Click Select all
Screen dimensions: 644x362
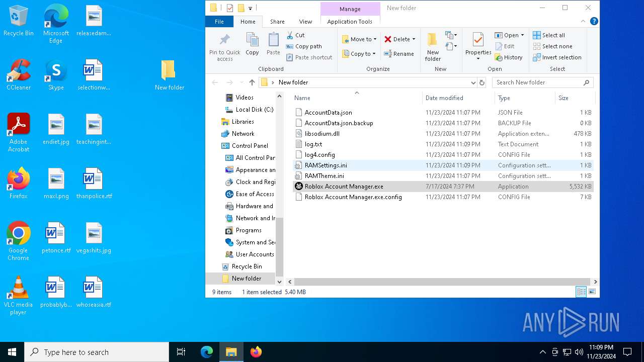pyautogui.click(x=549, y=35)
